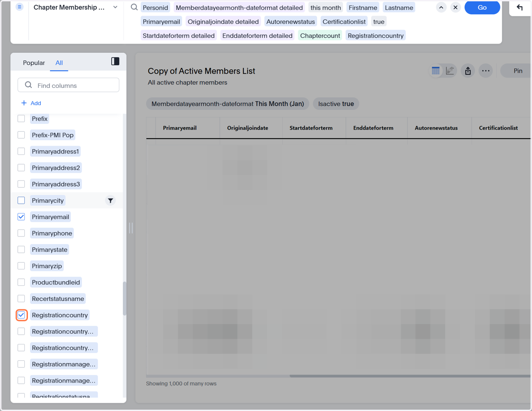This screenshot has height=411, width=532.
Task: Uncheck the Primaryemail checkbox in column list
Action: 21,217
